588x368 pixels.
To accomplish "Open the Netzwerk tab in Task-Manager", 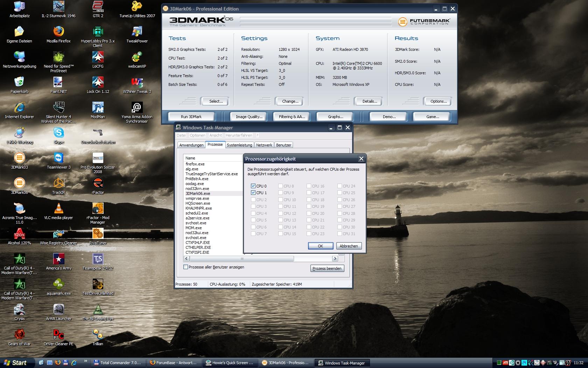I will pos(264,145).
